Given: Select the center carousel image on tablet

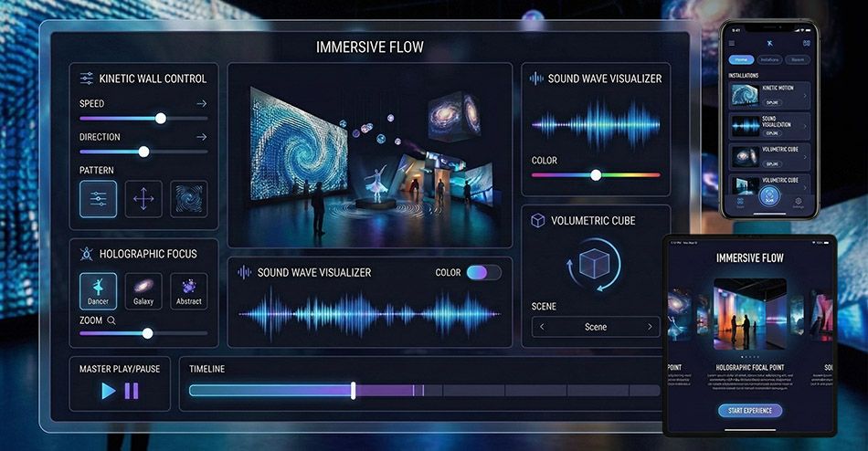Looking at the screenshot, I should [750, 314].
